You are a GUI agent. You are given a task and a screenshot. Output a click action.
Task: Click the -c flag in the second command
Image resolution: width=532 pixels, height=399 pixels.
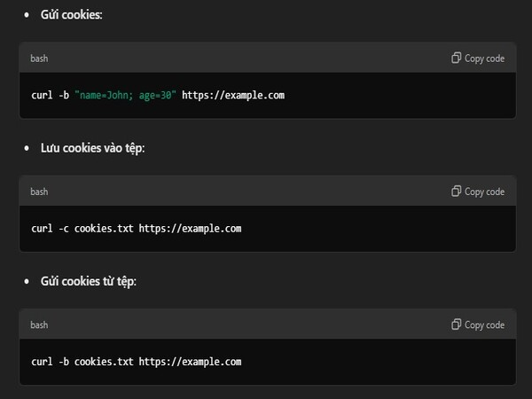63,228
